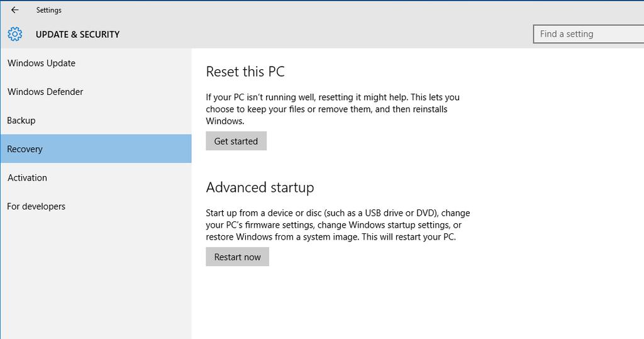Open the Activation page
This screenshot has width=644, height=339.
pyautogui.click(x=96, y=177)
